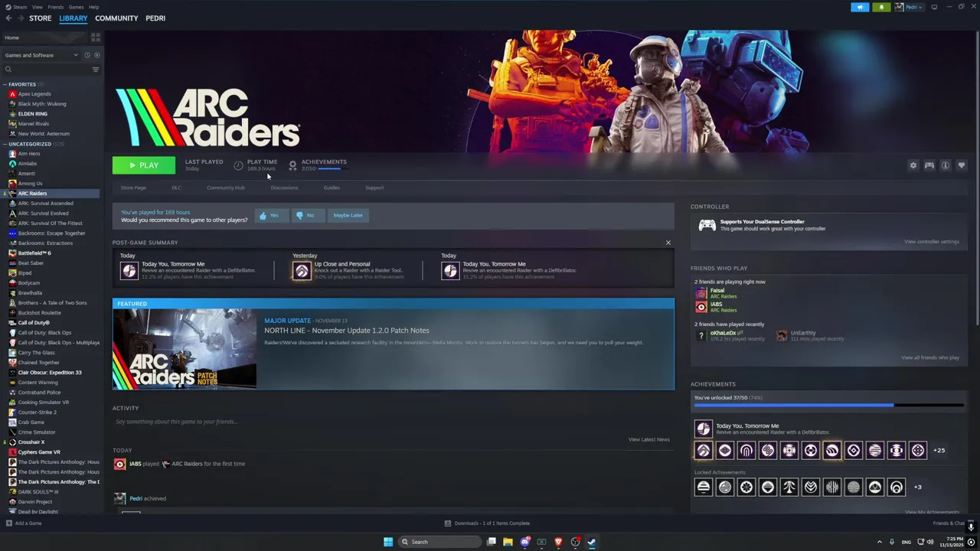Switch library to grid collections view
The image size is (980, 551).
point(96,37)
